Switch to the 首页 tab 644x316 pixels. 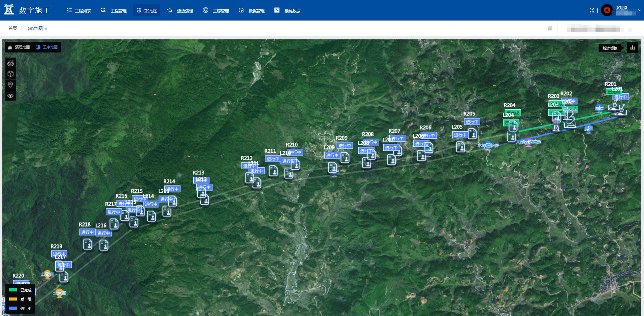[x=13, y=29]
